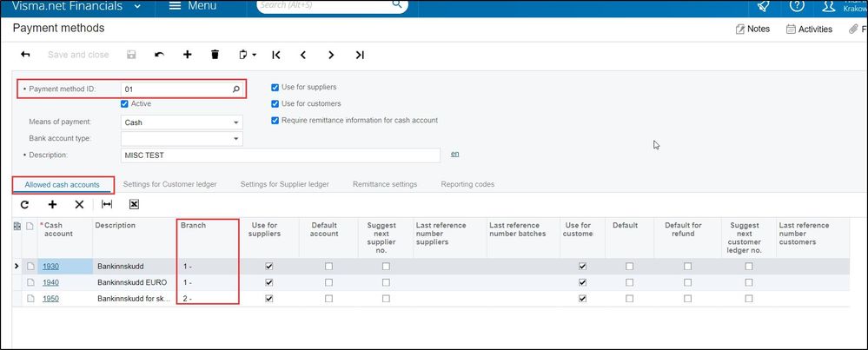This screenshot has height=350, width=868.
Task: Open the Means of payment dropdown
Action: (235, 122)
